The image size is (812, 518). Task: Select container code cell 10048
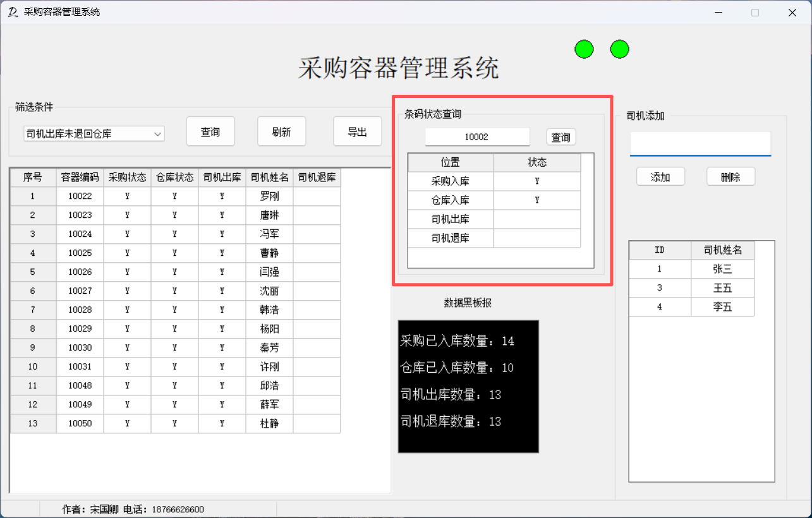(80, 386)
